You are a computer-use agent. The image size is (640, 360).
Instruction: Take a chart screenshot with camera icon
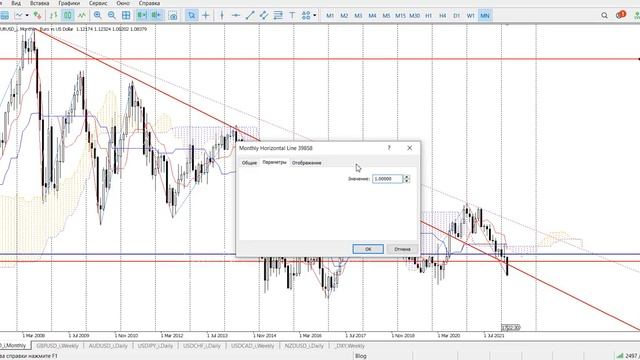[x=173, y=16]
